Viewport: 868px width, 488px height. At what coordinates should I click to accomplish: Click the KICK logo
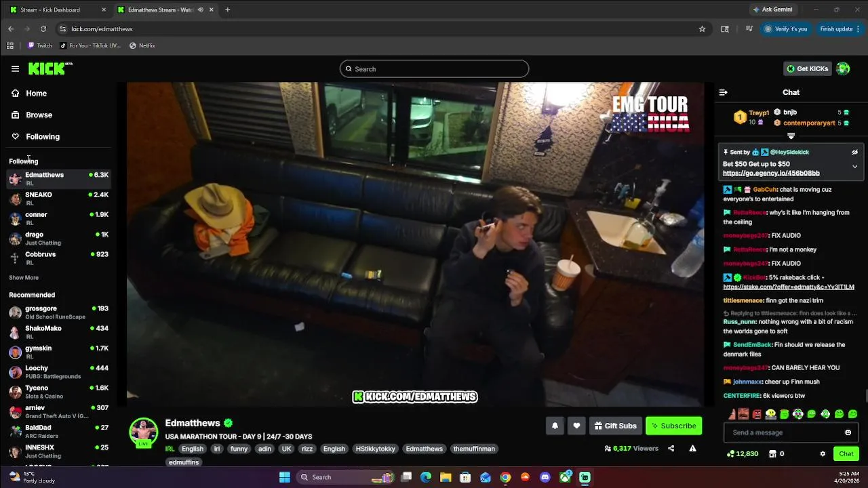point(50,68)
